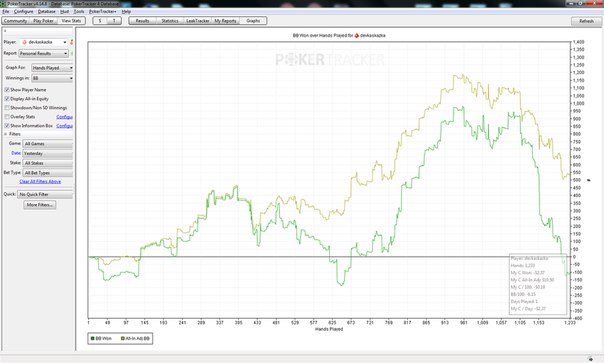Click the status bar icon at bottom right
The height and width of the screenshot is (363, 604).
click(591, 359)
